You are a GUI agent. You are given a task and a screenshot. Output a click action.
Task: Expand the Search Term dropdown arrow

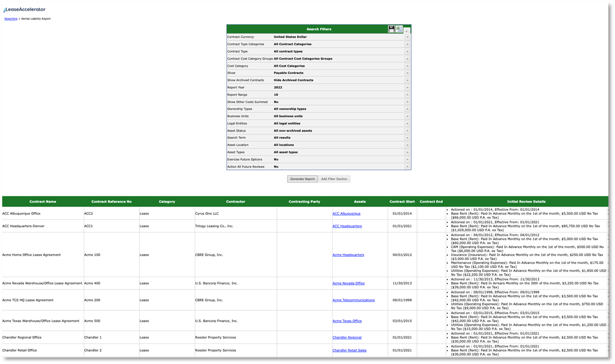coord(407,138)
